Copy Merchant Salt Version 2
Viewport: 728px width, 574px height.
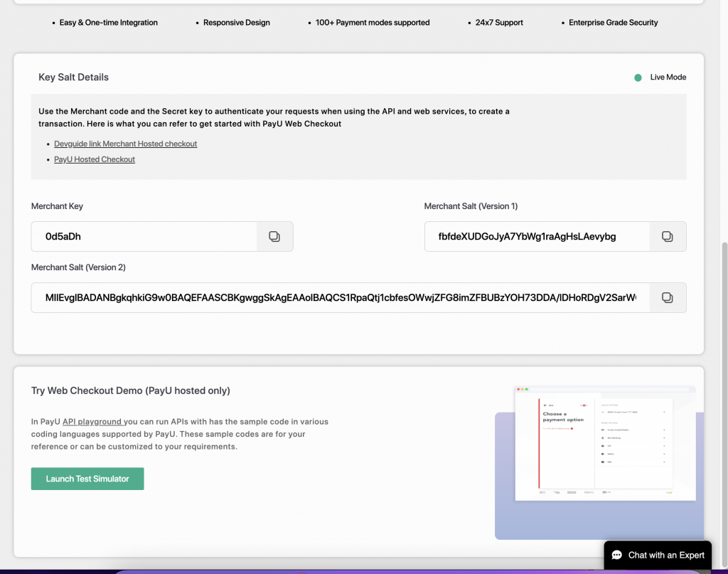[x=667, y=298]
